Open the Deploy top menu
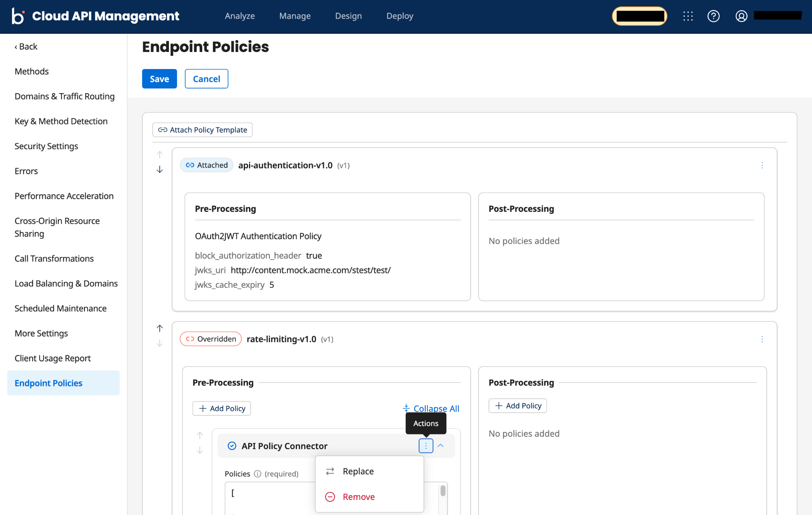 click(x=400, y=16)
